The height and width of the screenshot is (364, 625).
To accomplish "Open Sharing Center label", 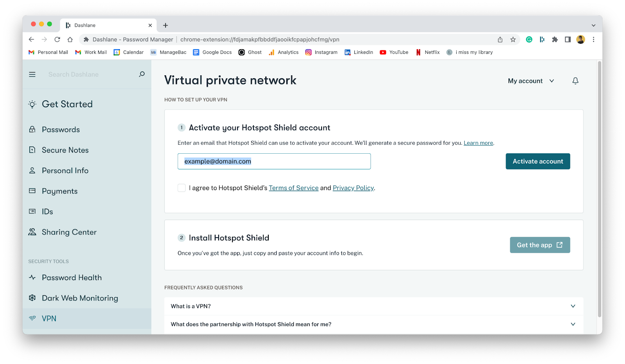I will (x=69, y=232).
